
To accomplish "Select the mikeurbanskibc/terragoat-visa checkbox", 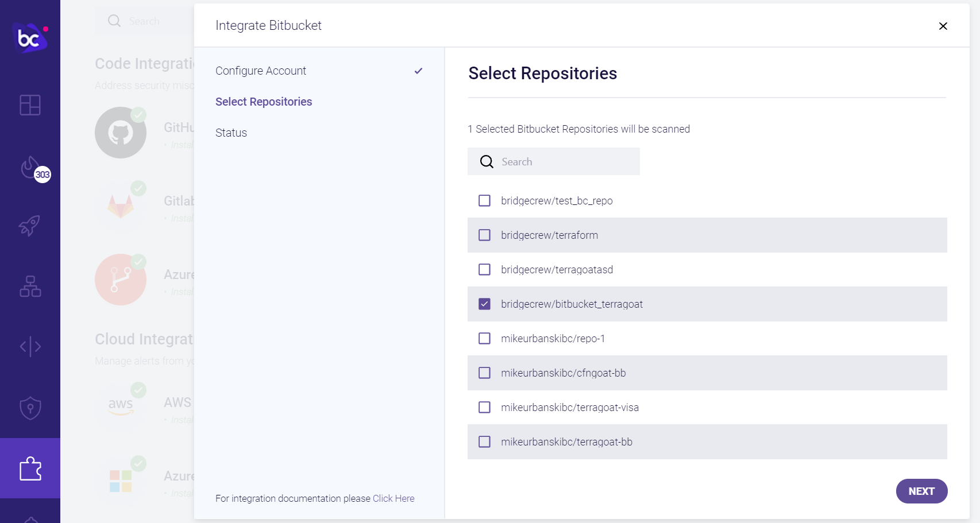I will (484, 407).
